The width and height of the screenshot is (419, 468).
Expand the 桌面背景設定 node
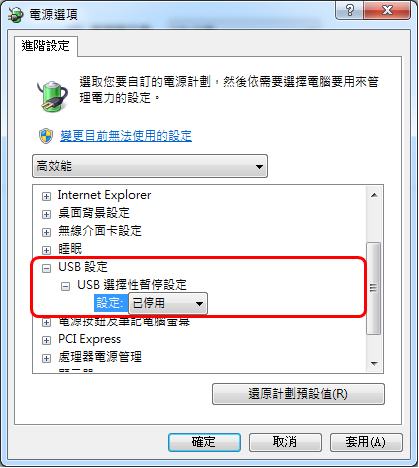[46, 214]
